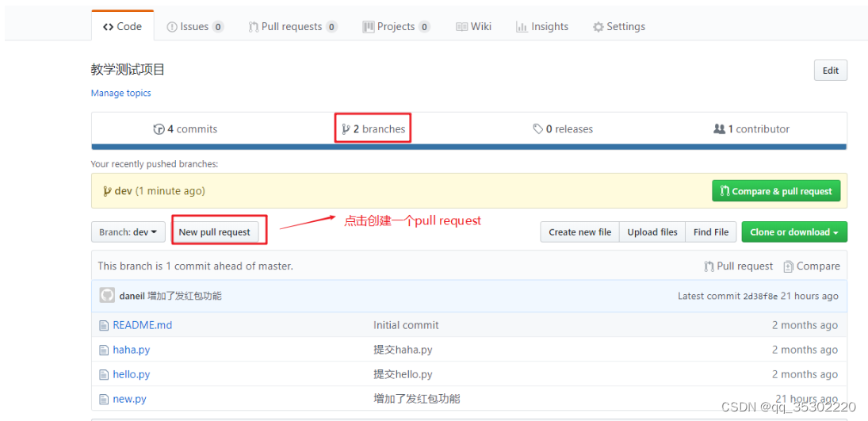Click the Projects counter badge 0
The width and height of the screenshot is (868, 421).
(424, 27)
